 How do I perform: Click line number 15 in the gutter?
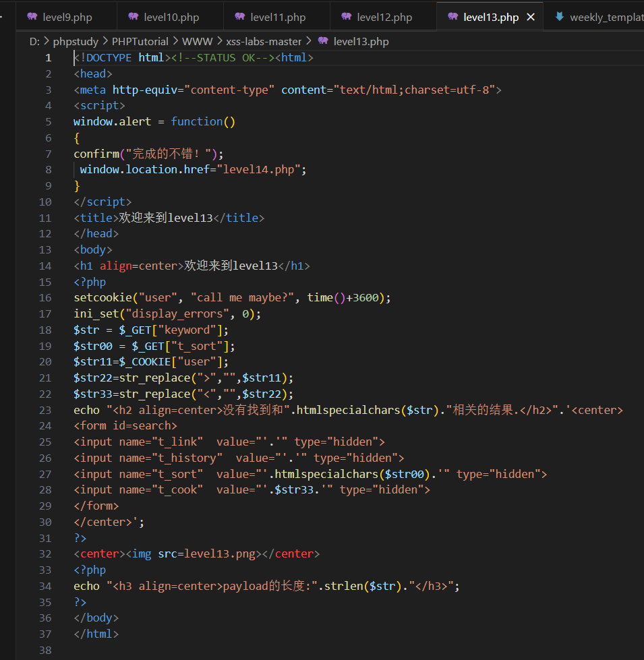point(45,282)
